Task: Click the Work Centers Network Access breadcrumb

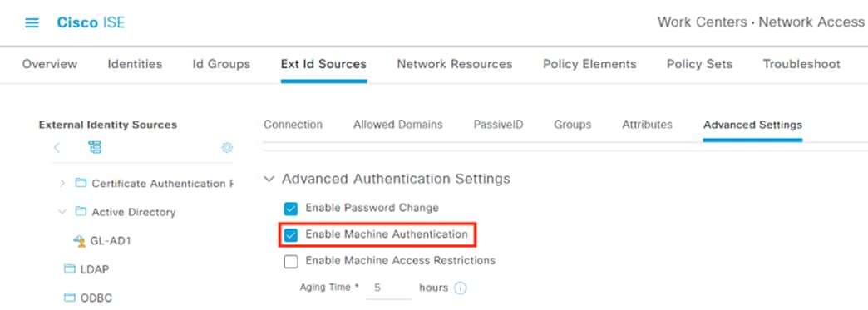Action: click(761, 22)
